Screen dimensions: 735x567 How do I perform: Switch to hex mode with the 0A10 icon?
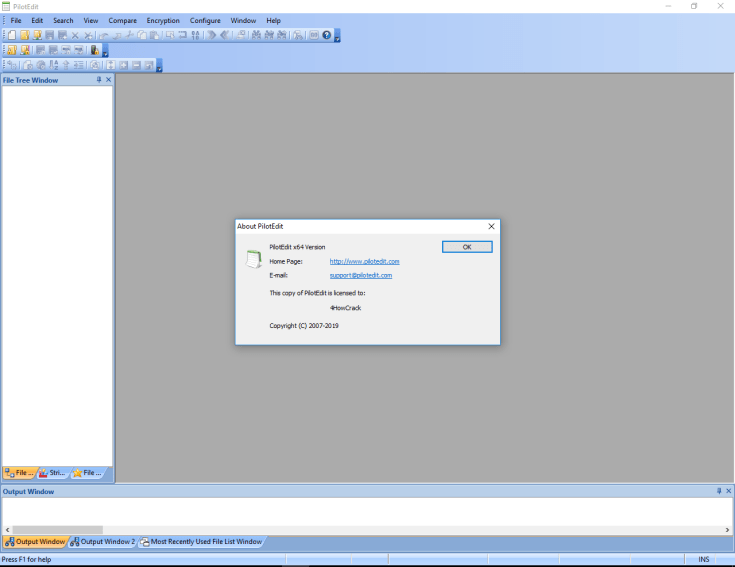(195, 35)
